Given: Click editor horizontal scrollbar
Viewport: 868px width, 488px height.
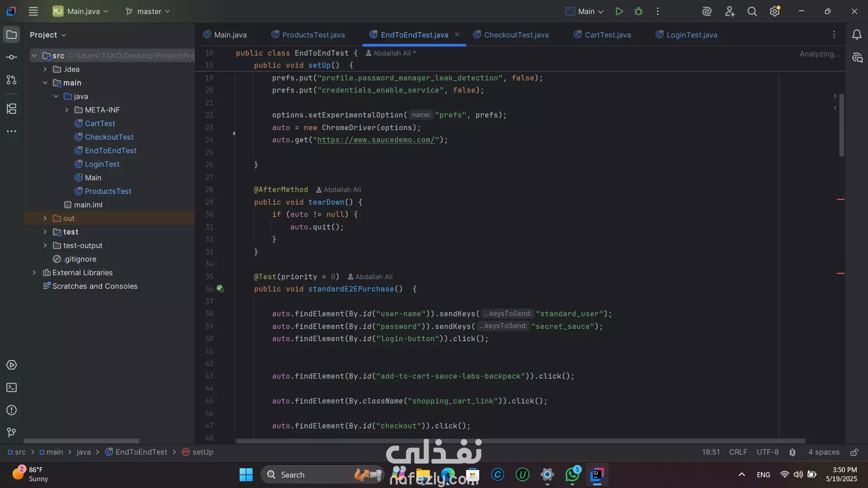Looking at the screenshot, I should 520,441.
